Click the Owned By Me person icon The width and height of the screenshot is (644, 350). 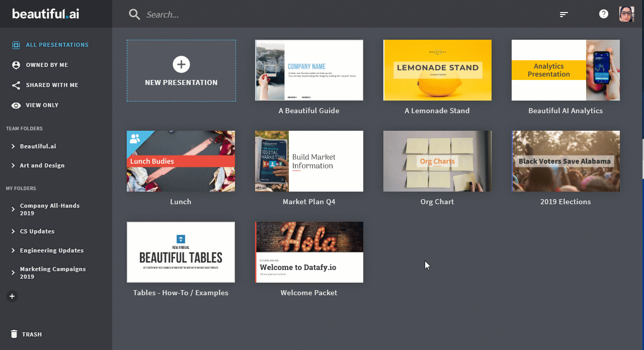coord(16,65)
